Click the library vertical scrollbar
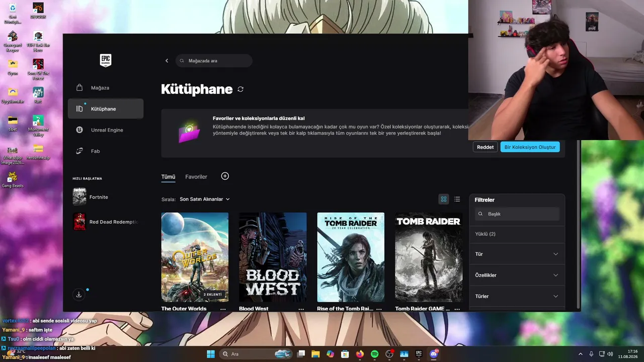The width and height of the screenshot is (644, 362). pyautogui.click(x=578, y=224)
